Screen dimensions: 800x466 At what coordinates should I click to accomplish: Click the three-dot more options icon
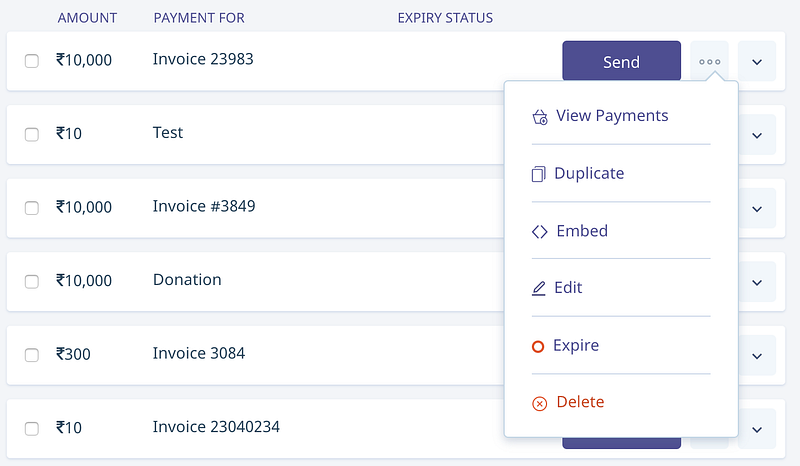pos(710,61)
